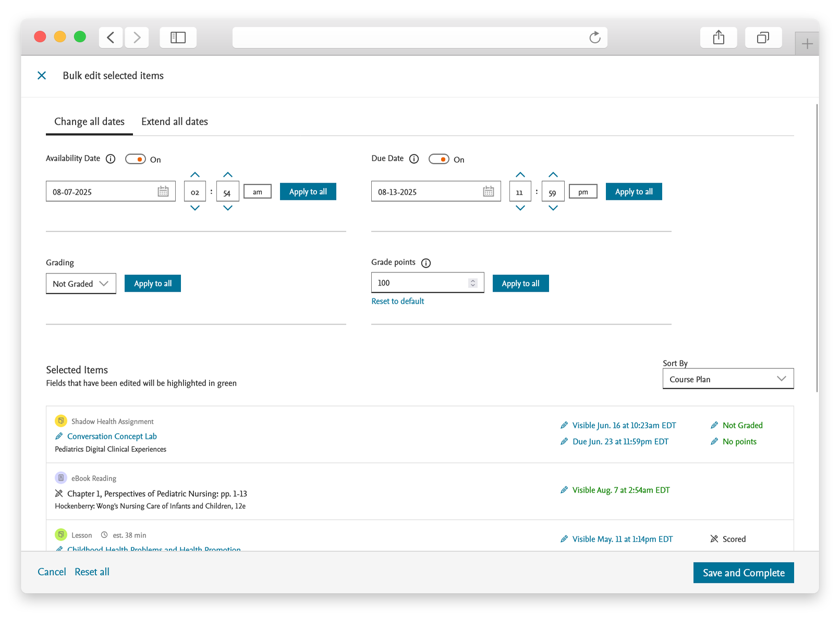Click crossed pencil icon beside Chapter 1

click(x=59, y=493)
